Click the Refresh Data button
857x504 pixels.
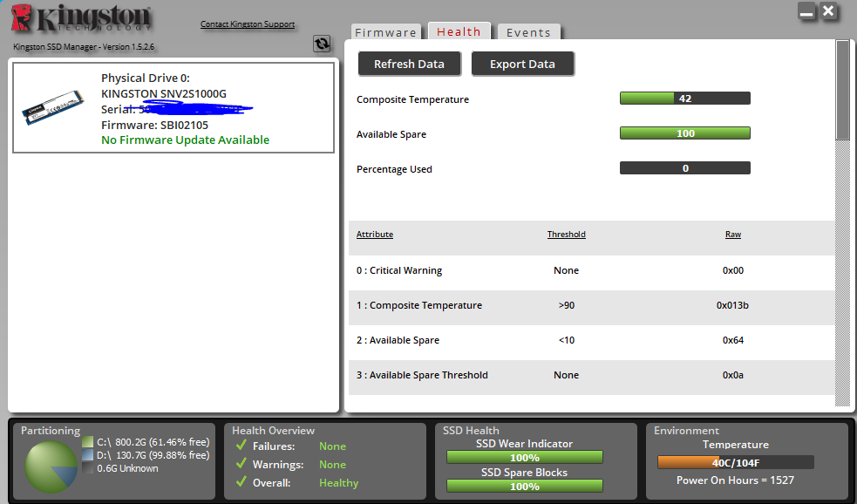(410, 64)
